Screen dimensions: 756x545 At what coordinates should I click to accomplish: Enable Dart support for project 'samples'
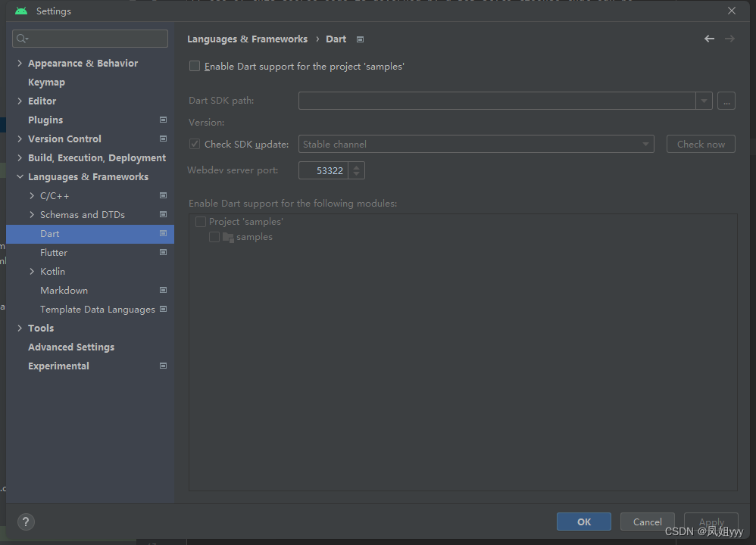[x=194, y=66]
